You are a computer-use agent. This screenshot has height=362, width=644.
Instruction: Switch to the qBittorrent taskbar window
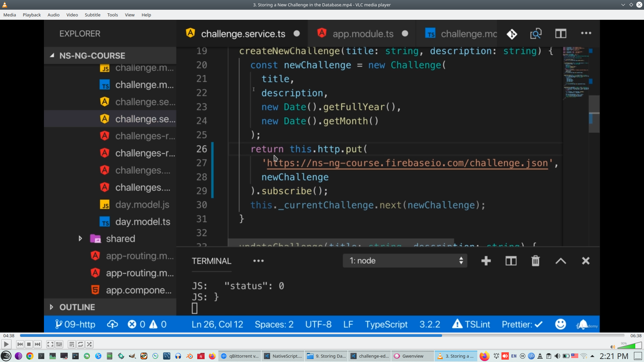pos(240,356)
